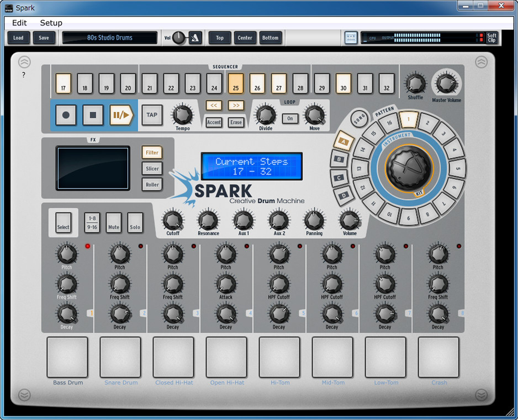Click the record button
The width and height of the screenshot is (518, 420).
click(66, 115)
